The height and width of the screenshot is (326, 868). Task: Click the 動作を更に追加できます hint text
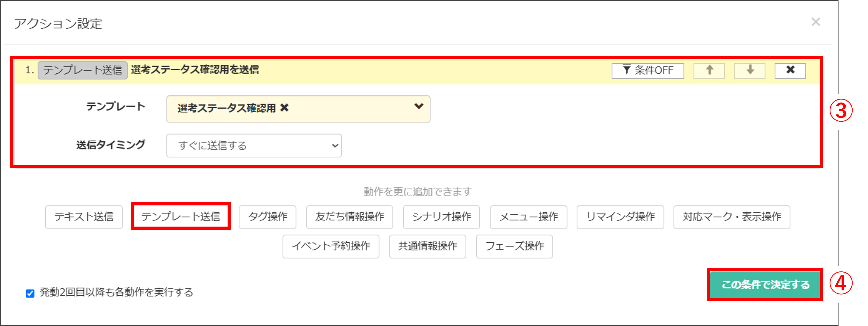click(418, 192)
